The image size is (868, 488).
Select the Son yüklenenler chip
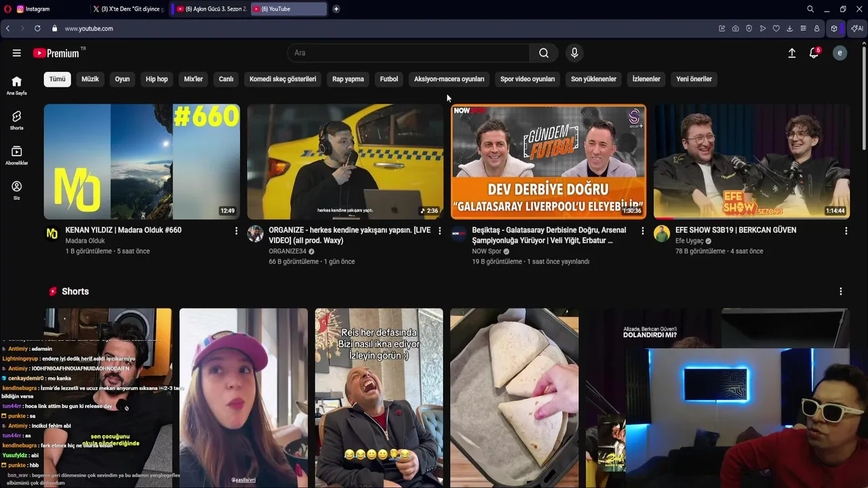pyautogui.click(x=593, y=79)
